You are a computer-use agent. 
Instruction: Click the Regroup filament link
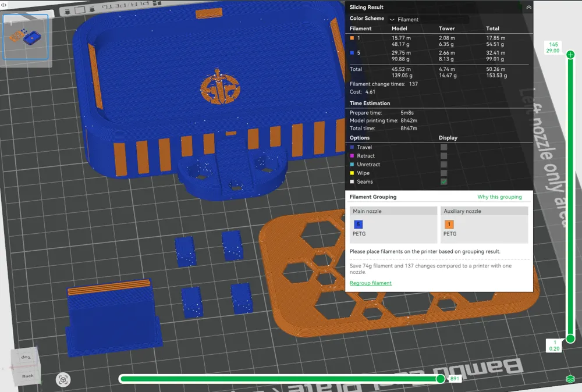370,283
